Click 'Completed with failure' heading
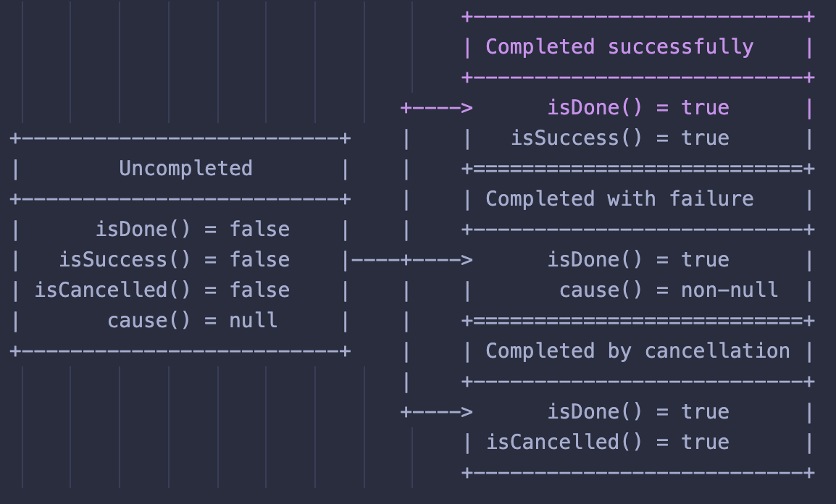 [x=619, y=199]
